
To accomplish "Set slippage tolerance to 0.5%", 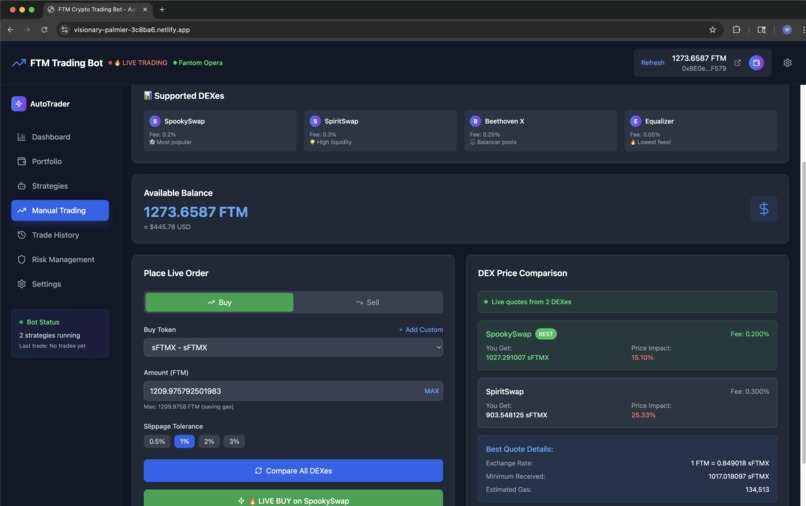I will 157,441.
